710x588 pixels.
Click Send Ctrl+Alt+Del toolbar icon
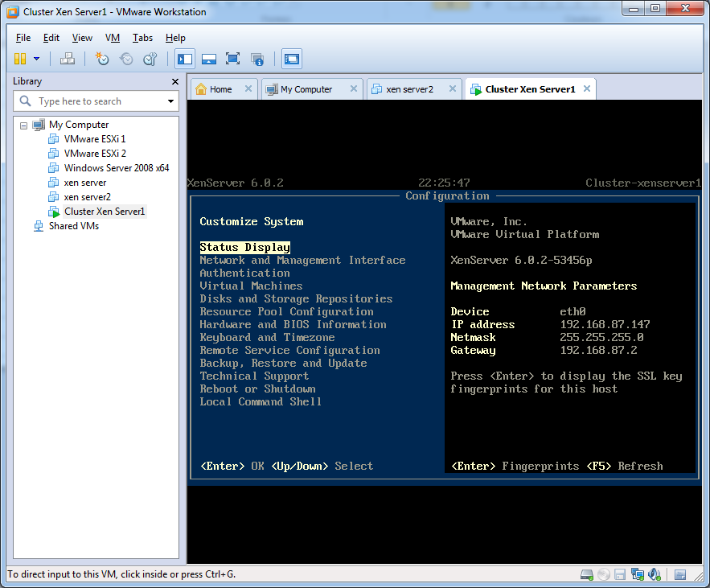coord(68,59)
